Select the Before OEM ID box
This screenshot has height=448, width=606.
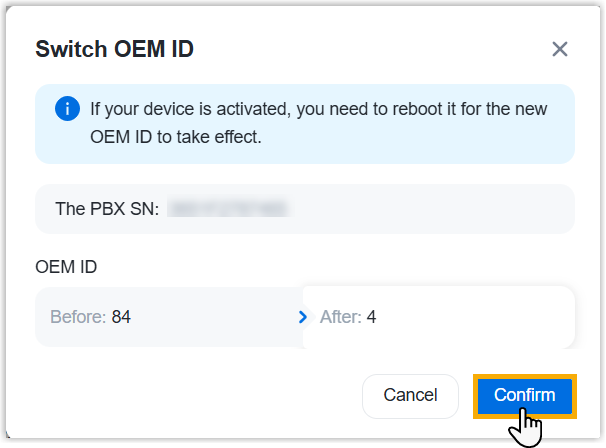pos(168,317)
